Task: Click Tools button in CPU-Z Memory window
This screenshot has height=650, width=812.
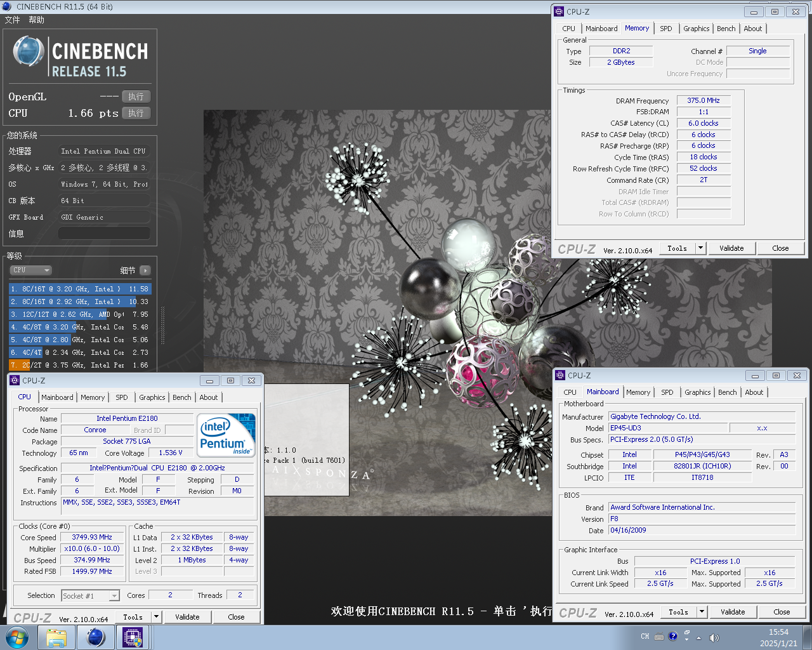Action: [678, 248]
